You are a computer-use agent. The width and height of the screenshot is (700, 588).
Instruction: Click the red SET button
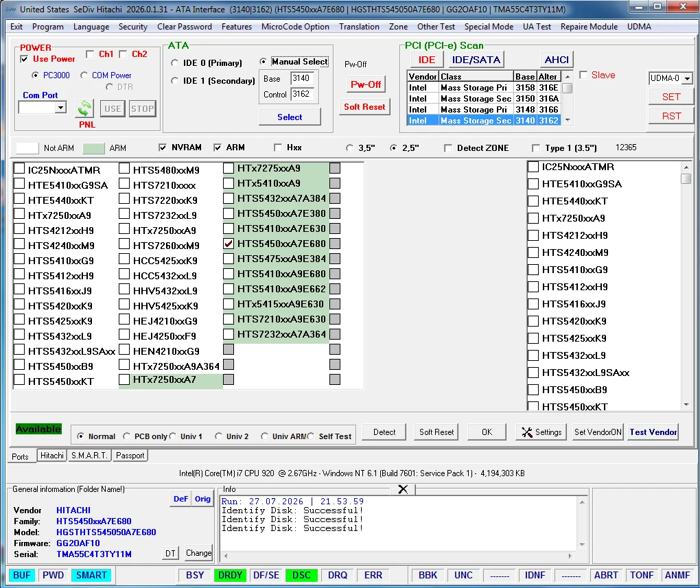[670, 97]
